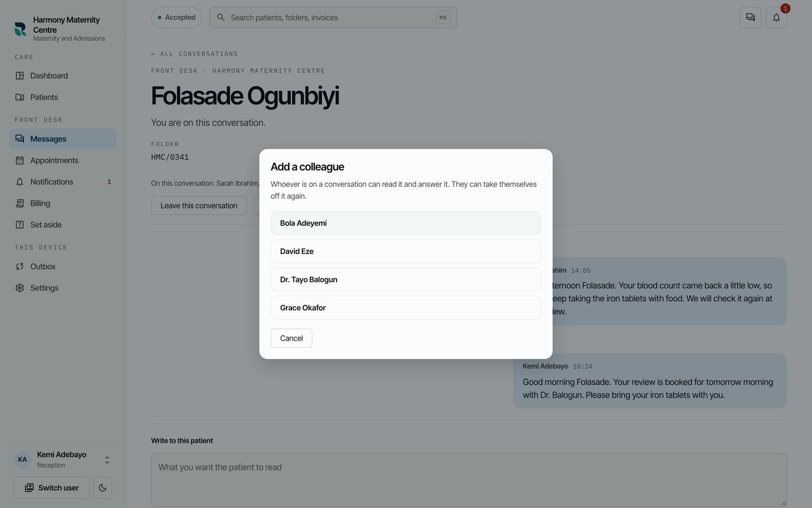Expand the Kemi Adebayo user chevron
The image size is (812, 508).
click(x=107, y=460)
